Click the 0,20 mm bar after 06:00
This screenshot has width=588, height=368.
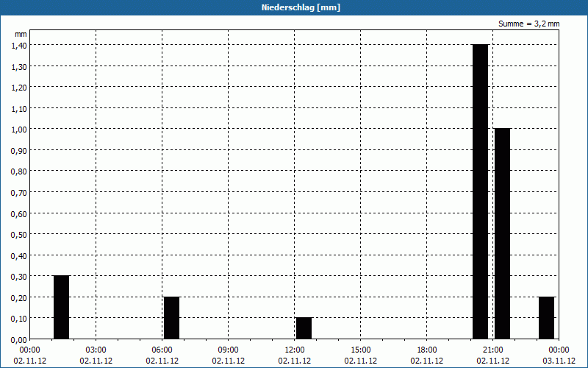pyautogui.click(x=171, y=317)
